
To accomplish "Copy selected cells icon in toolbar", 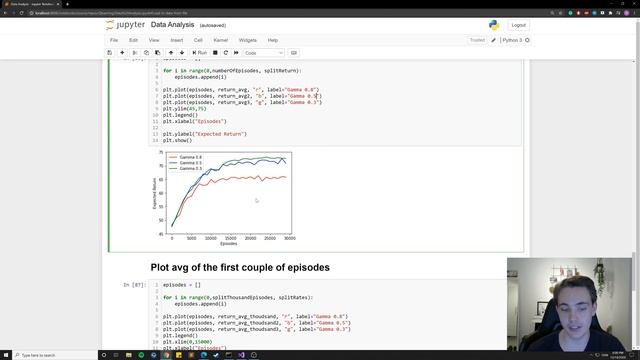I will pyautogui.click(x=146, y=53).
